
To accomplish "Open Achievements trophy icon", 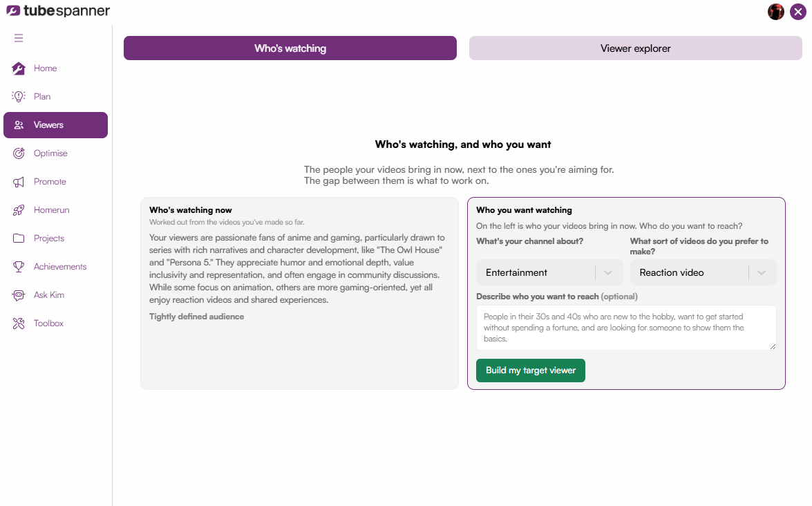I will coord(19,267).
